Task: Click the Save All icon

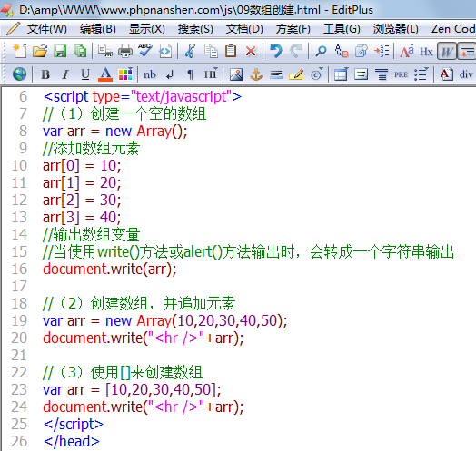Action: pos(80,51)
